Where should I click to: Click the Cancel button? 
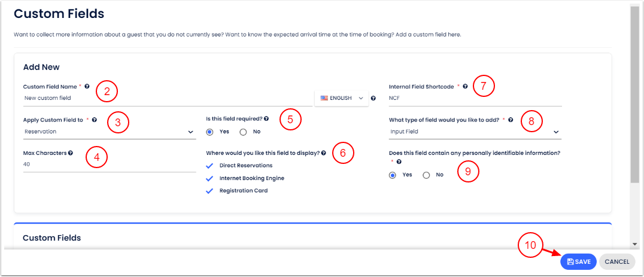616,261
